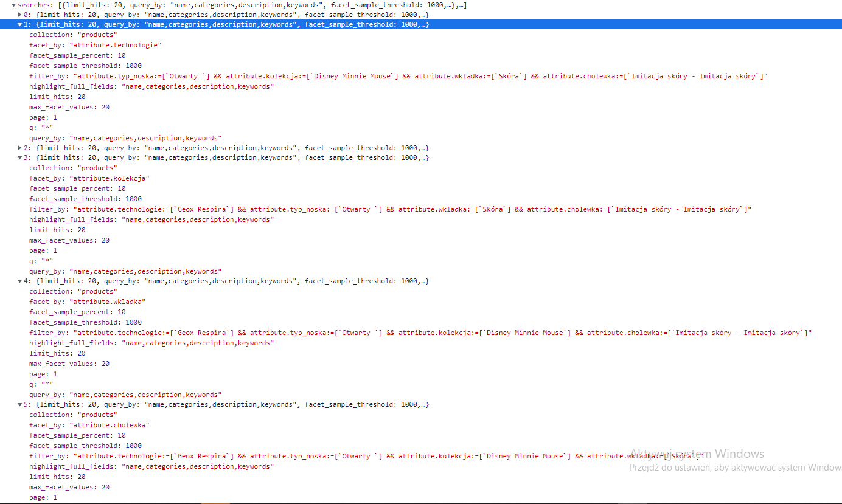The image size is (842, 504).
Task: Click the collection property of search 1
Action: coord(73,34)
